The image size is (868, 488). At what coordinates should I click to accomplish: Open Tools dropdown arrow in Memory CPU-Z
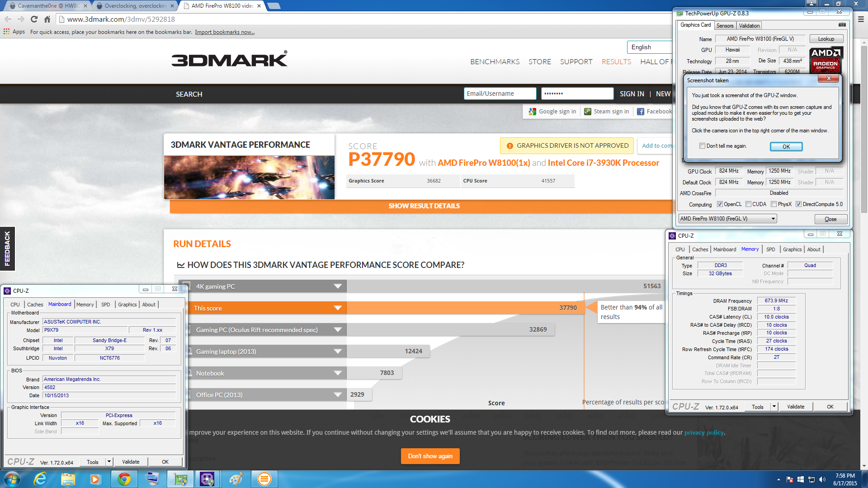click(774, 407)
